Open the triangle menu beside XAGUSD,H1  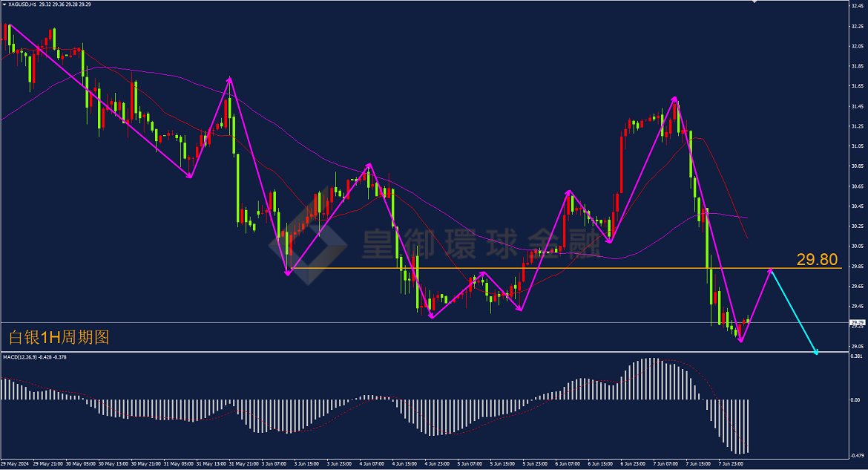[4, 4]
